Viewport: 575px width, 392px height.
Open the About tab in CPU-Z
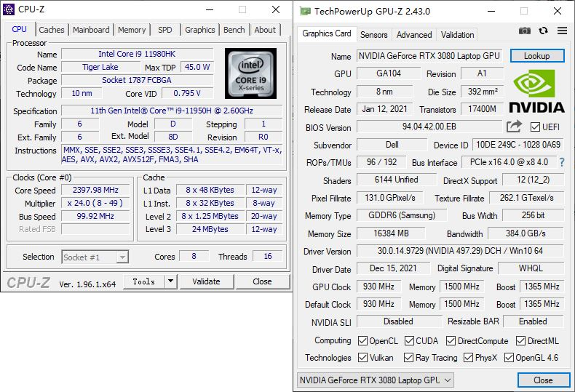(265, 30)
